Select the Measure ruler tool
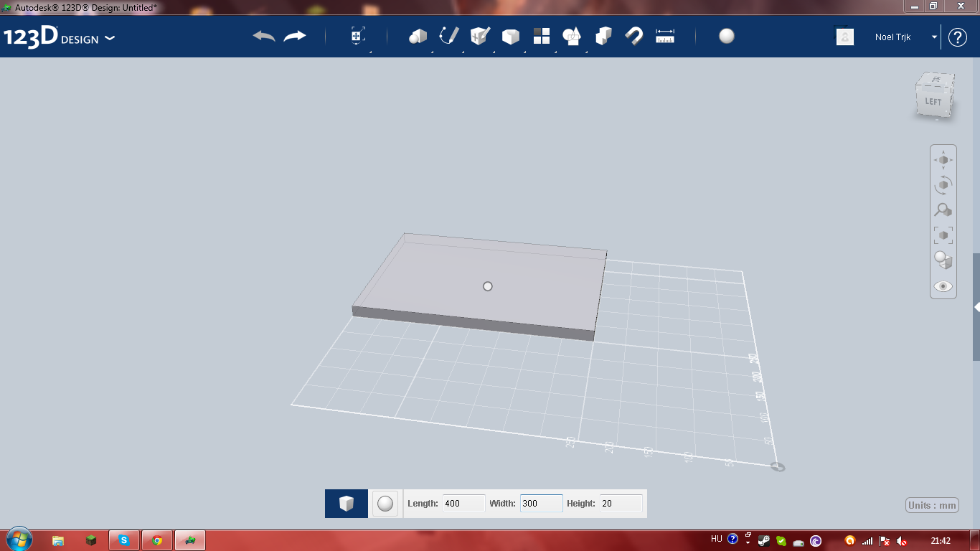 click(665, 36)
